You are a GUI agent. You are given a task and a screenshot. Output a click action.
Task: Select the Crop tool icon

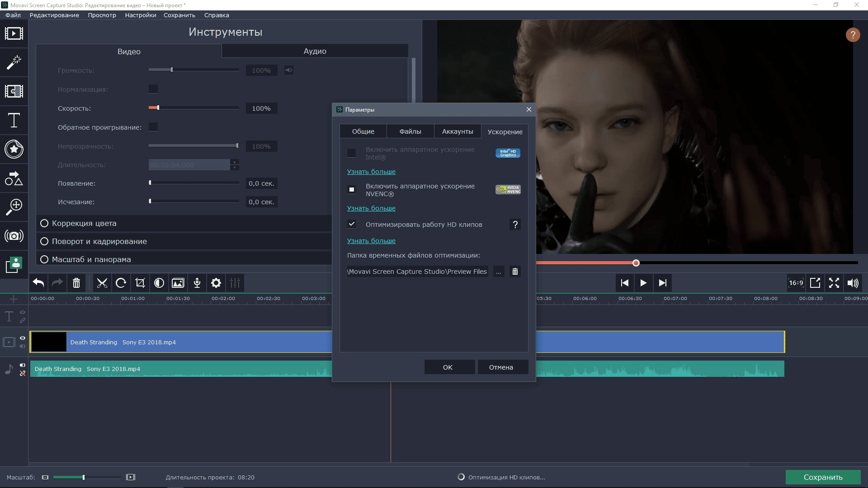tap(140, 283)
